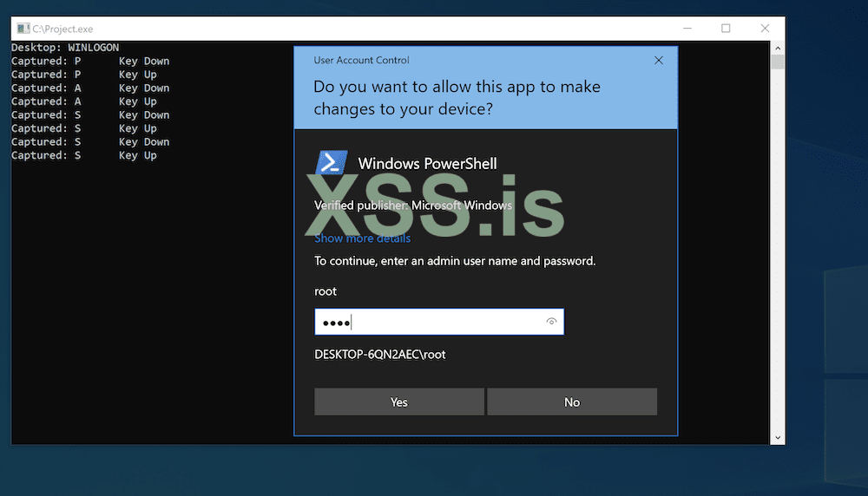Image resolution: width=868 pixels, height=496 pixels.
Task: Minimize the Project.exe console window
Action: coord(687,29)
